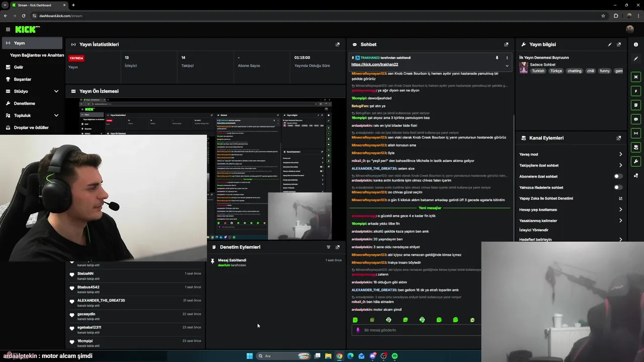This screenshot has height=362, width=644.
Task: Click SteizeNN in the activity feed
Action: (85, 274)
